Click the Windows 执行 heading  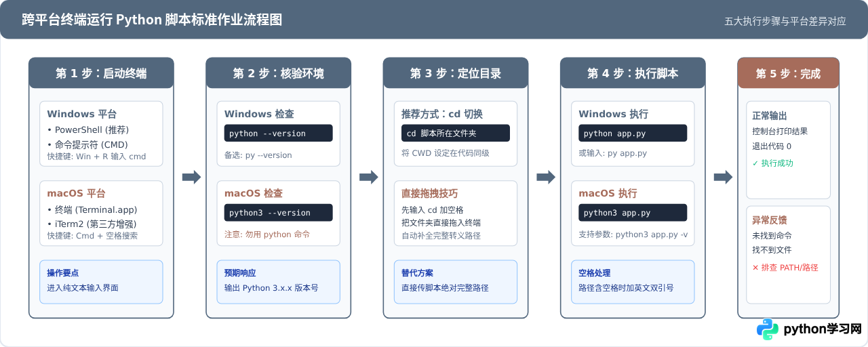614,114
